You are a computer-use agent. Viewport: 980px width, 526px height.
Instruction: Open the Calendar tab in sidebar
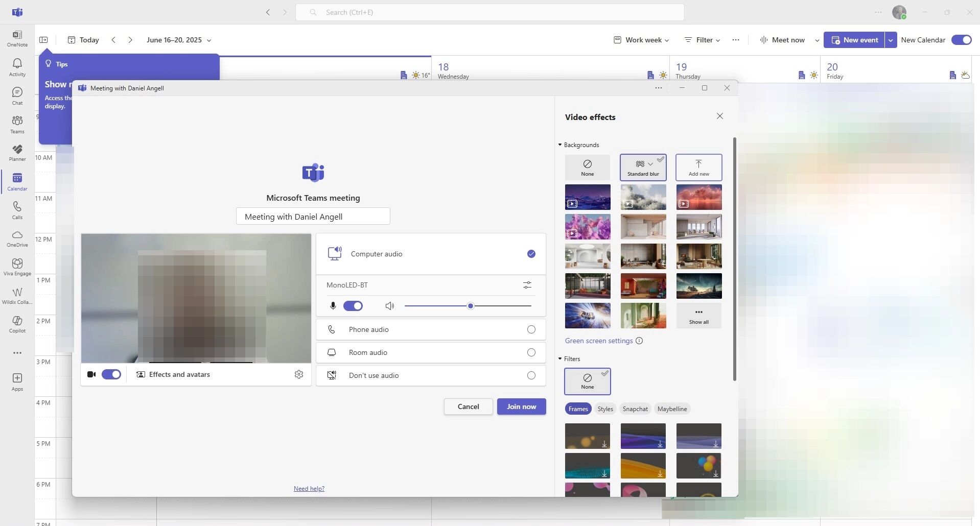[17, 181]
